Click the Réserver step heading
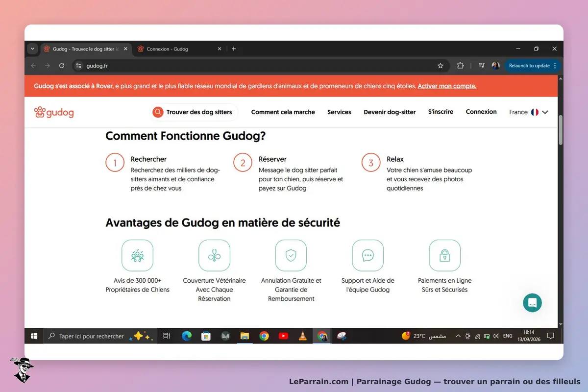The width and height of the screenshot is (588, 392). 272,159
